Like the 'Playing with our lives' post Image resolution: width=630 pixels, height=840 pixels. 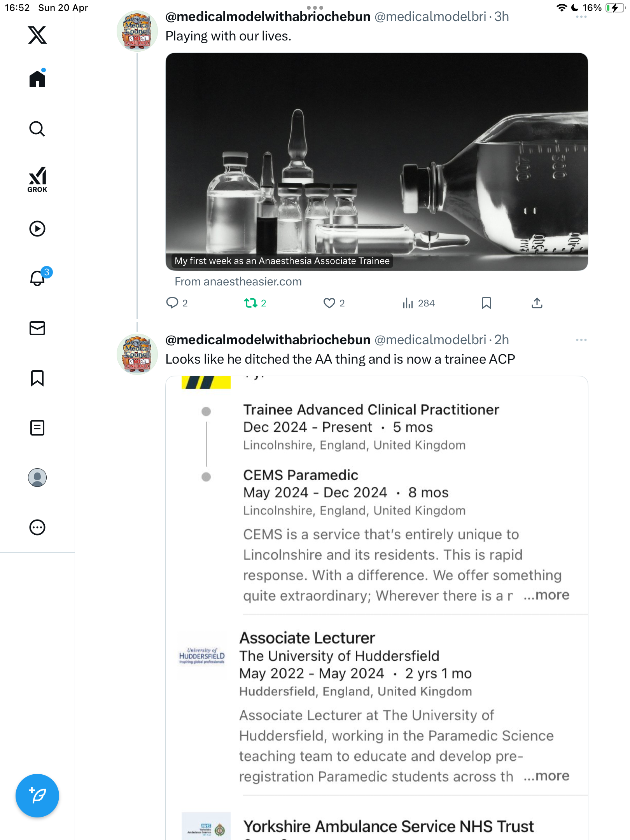pyautogui.click(x=334, y=303)
